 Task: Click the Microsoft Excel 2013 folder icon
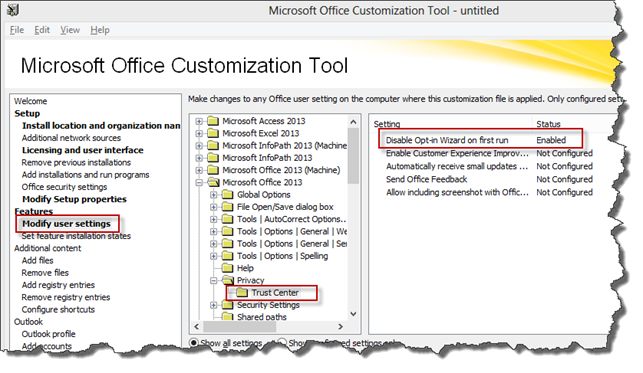[x=213, y=133]
